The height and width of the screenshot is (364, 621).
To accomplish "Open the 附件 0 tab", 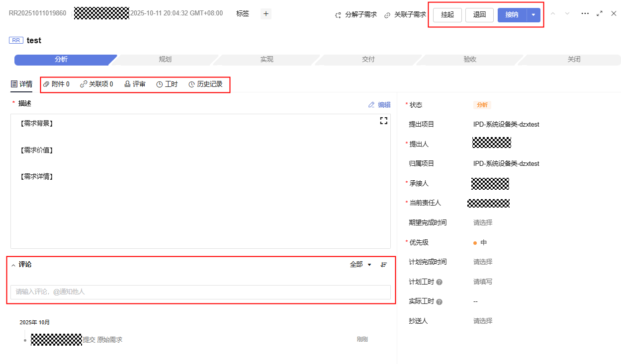I will 56,84.
